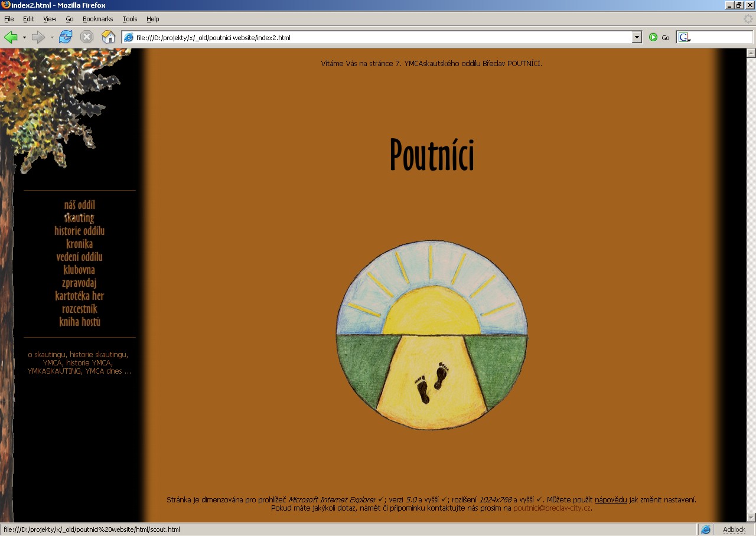
Task: Click the Forward navigation arrow
Action: (38, 37)
